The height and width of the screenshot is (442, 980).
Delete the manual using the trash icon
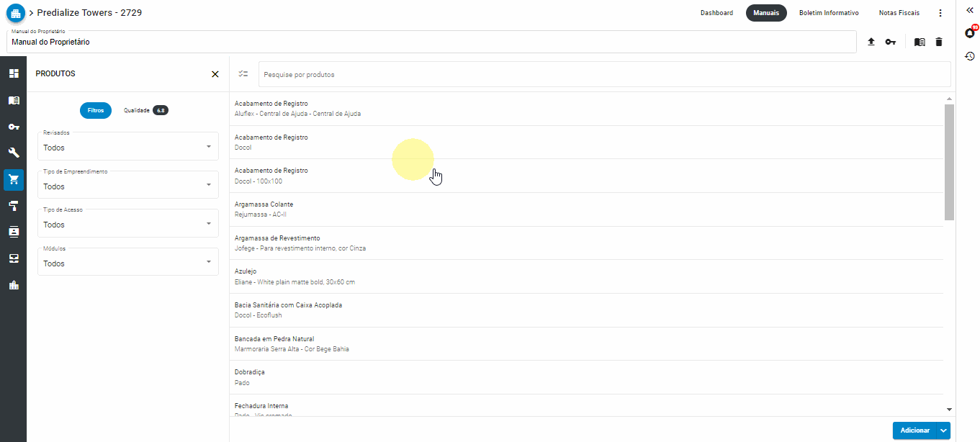[939, 42]
